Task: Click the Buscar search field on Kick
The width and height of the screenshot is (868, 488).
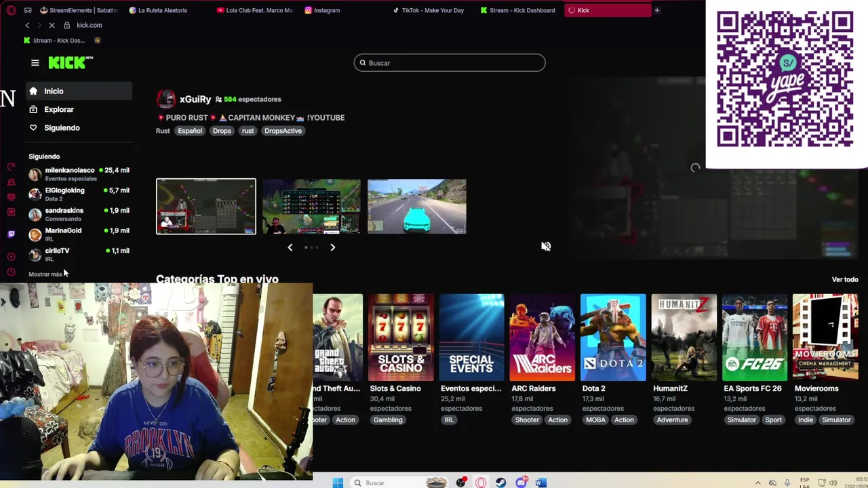Action: 450,63
